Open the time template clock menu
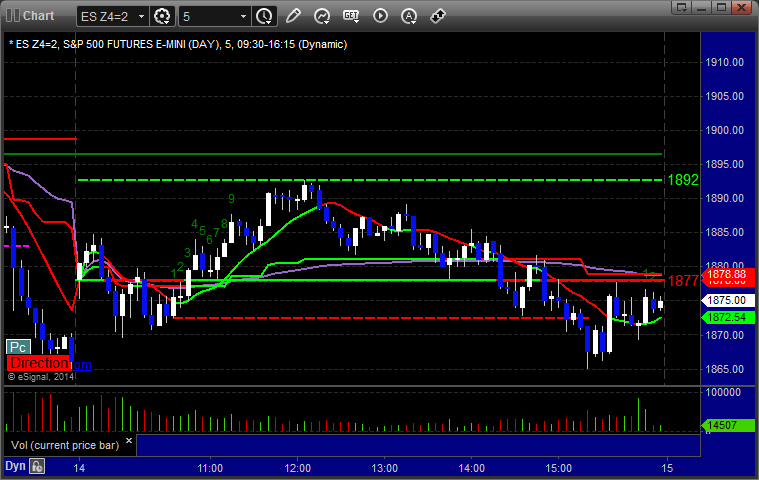This screenshot has height=480, width=759. coord(264,16)
